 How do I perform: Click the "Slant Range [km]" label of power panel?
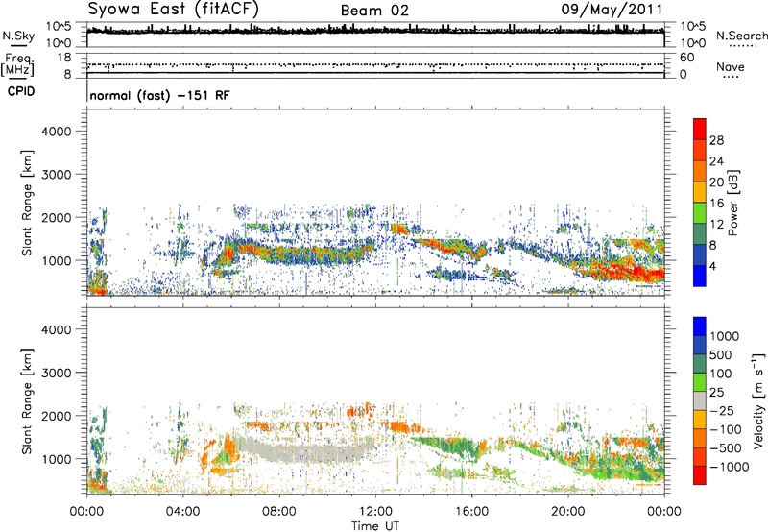tap(27, 203)
